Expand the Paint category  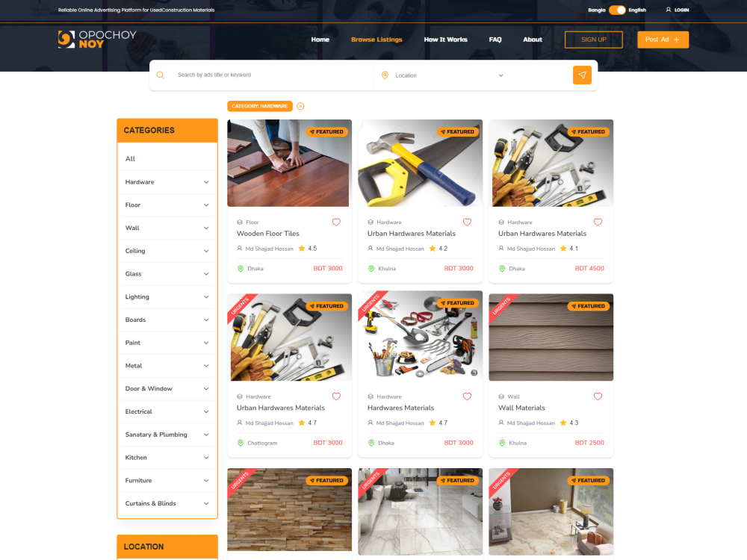click(x=206, y=343)
